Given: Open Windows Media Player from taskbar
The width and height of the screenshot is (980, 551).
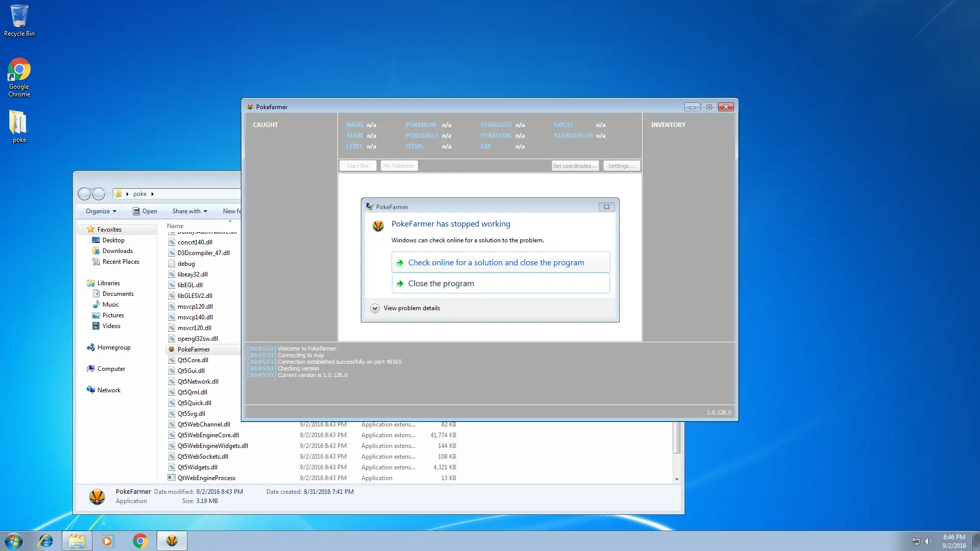Looking at the screenshot, I should coord(108,541).
